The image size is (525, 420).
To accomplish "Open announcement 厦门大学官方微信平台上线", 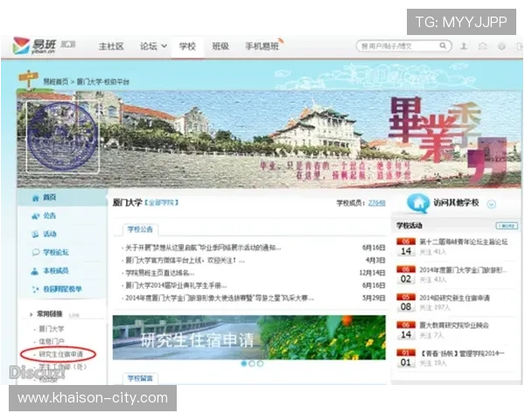I will pyautogui.click(x=185, y=260).
